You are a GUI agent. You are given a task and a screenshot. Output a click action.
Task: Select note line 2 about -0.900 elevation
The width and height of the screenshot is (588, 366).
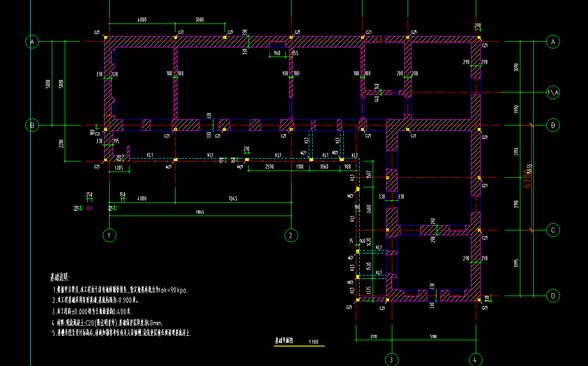pos(96,301)
